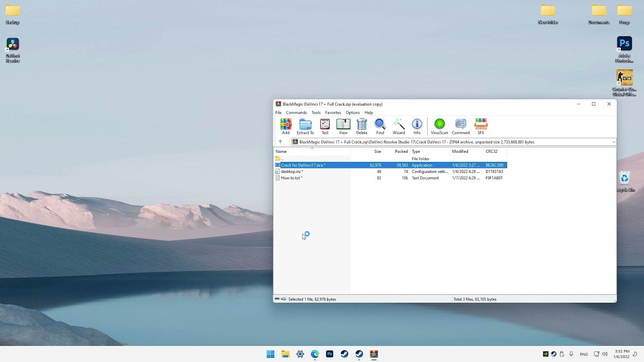Open the ENG language switcher

[x=584, y=354]
